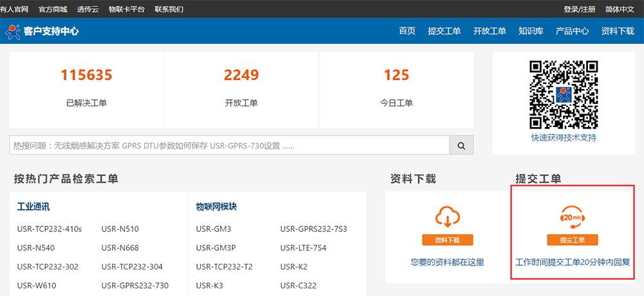Open the USR-TCP232-410s product link
Screen dimensions: 644x296
[50, 229]
